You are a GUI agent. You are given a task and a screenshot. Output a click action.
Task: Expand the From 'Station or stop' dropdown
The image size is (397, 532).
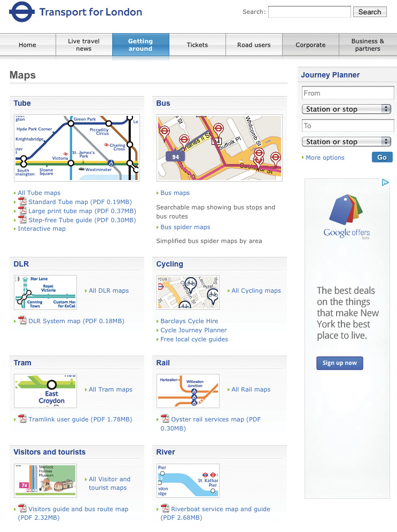[346, 109]
